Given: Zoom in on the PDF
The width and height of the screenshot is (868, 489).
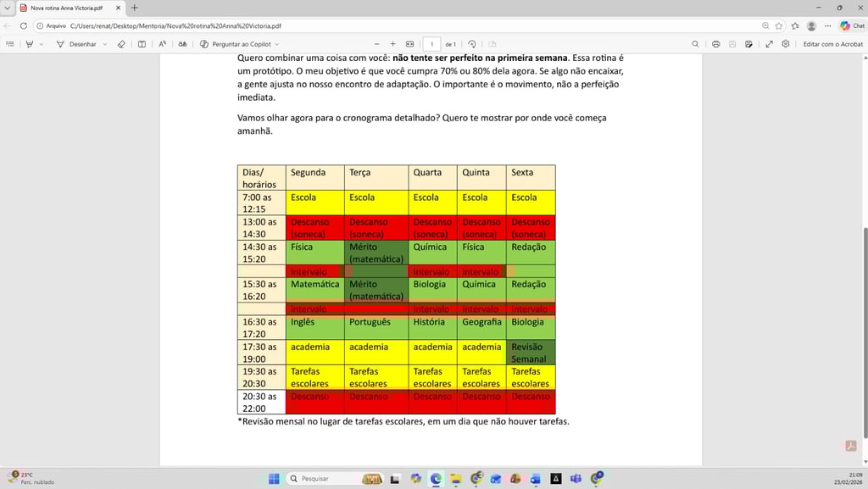Looking at the screenshot, I should (393, 44).
